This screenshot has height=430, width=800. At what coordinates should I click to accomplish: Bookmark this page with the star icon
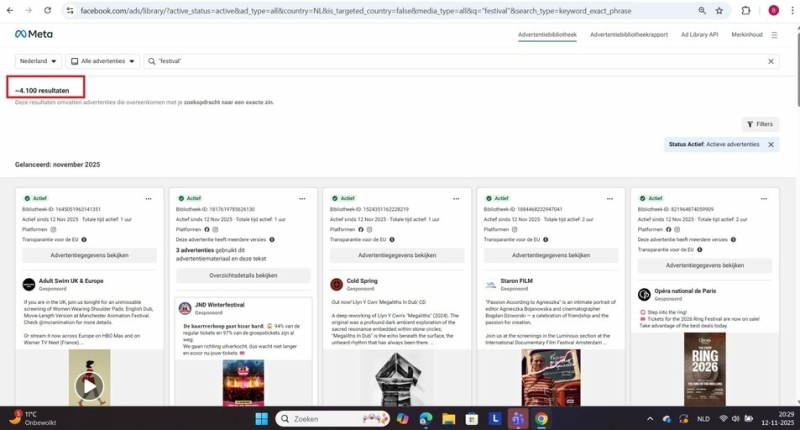(719, 10)
